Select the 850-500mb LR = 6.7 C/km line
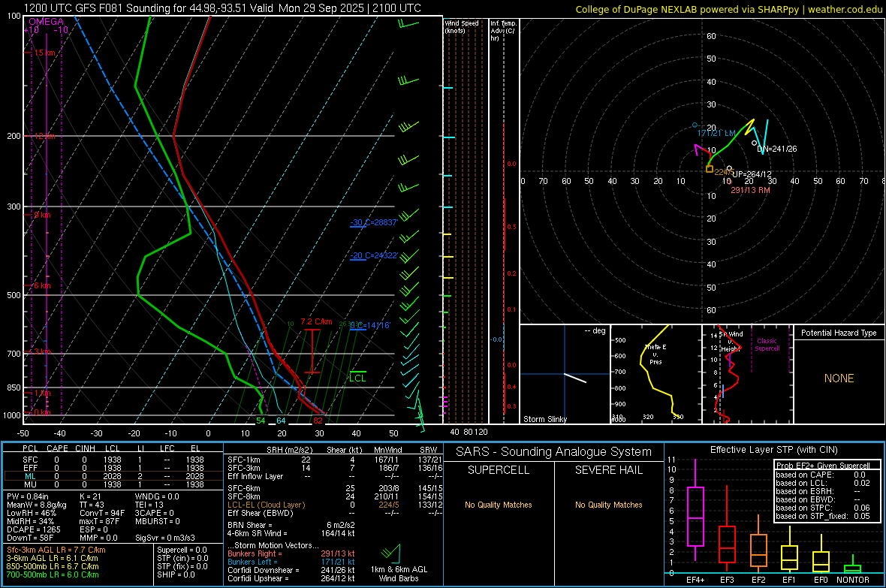The width and height of the screenshot is (886, 588). pyautogui.click(x=53, y=566)
